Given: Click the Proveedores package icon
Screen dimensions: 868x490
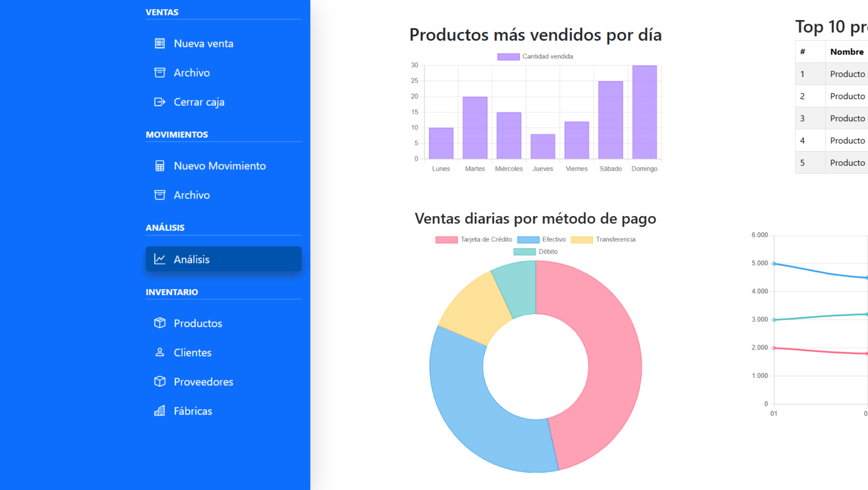Looking at the screenshot, I should tap(159, 381).
